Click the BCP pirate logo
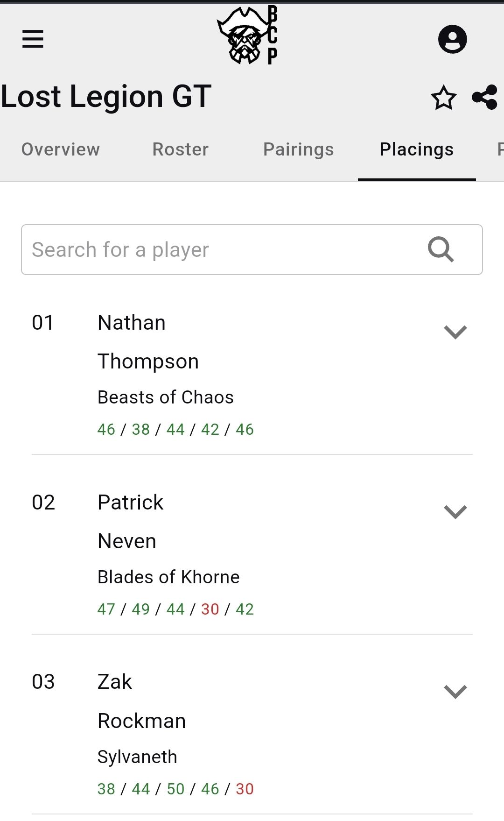Image resolution: width=504 pixels, height=821 pixels. (x=248, y=35)
